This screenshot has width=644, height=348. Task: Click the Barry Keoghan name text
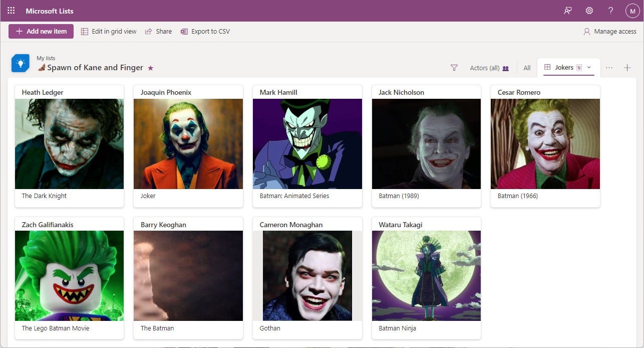click(163, 225)
